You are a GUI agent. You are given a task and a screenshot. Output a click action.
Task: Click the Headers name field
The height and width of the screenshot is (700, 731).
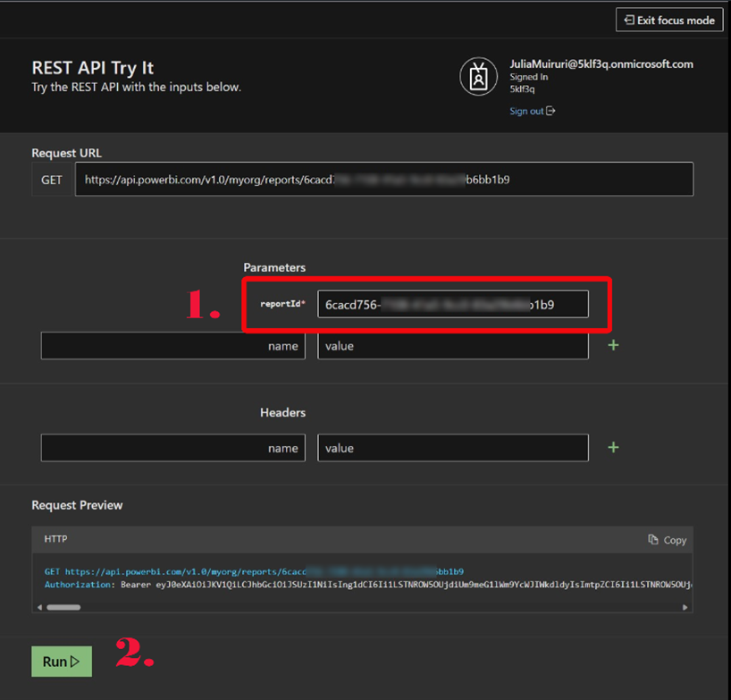173,448
